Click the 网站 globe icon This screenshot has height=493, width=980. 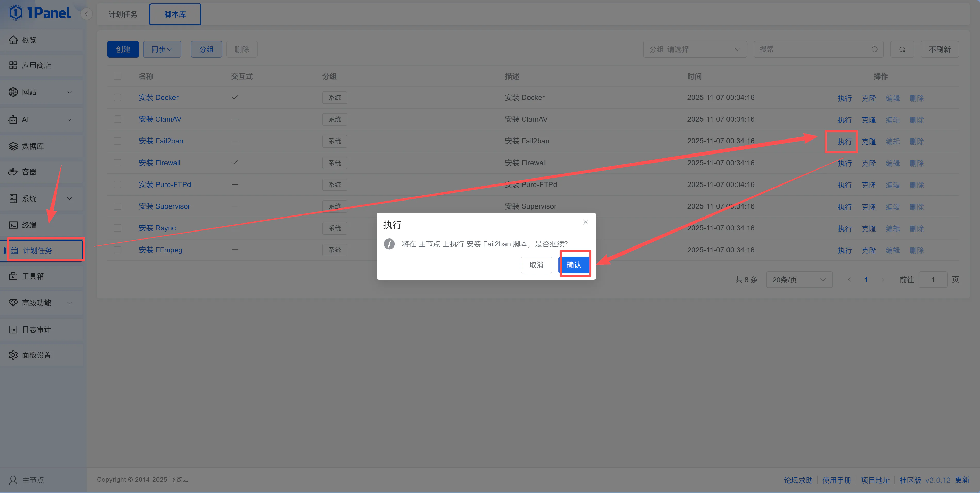coord(13,92)
